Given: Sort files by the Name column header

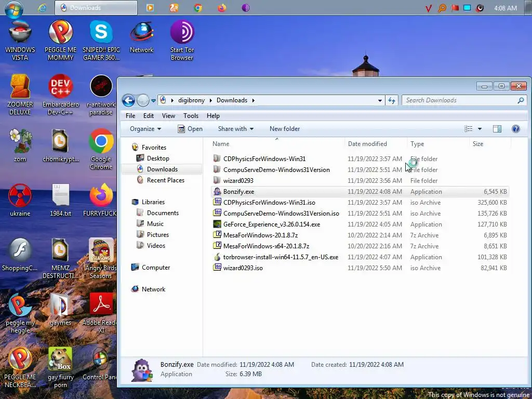Looking at the screenshot, I should (x=277, y=144).
